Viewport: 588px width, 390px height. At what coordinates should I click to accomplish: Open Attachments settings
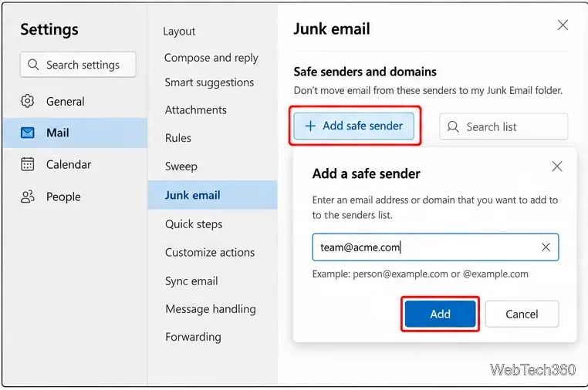tap(195, 109)
